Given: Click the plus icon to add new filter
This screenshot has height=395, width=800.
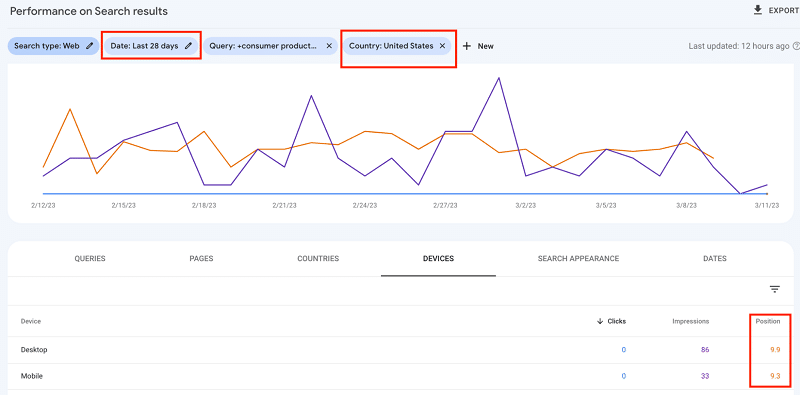Looking at the screenshot, I should (x=466, y=46).
